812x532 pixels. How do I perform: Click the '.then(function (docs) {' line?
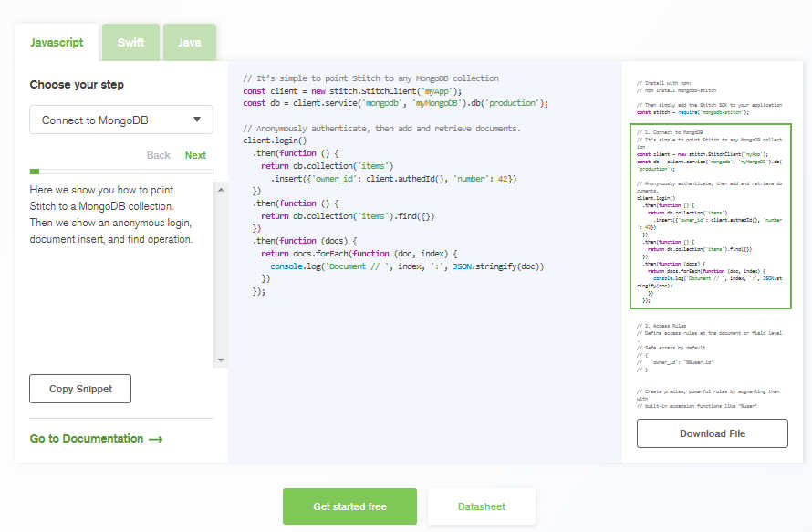305,241
